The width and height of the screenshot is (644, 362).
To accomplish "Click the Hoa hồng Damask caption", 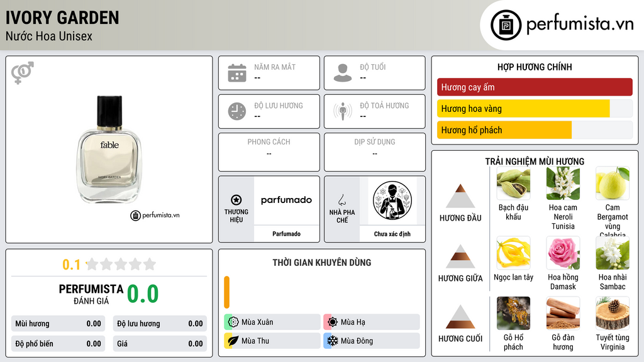I will point(563,282).
